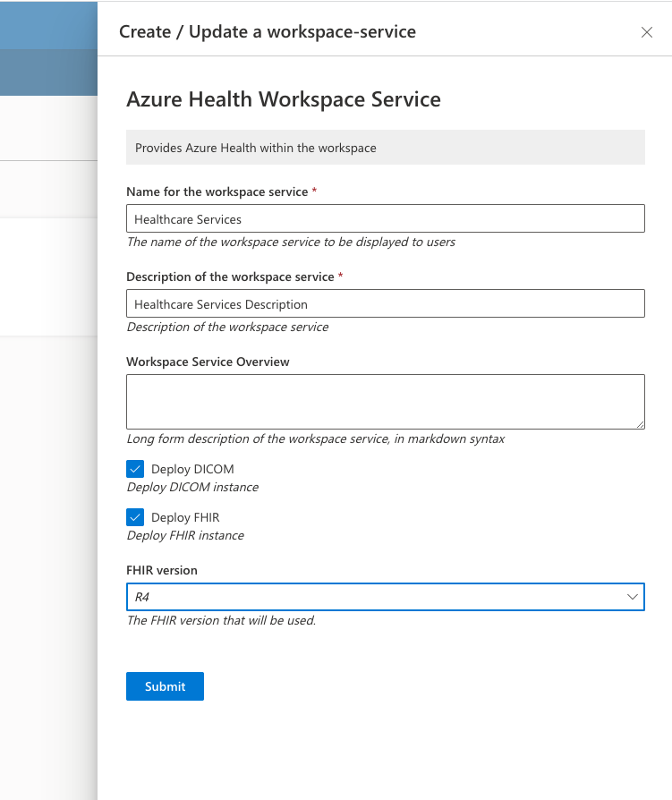Click the Deploy FHIR instance italic text
The height and width of the screenshot is (800, 672).
point(186,535)
